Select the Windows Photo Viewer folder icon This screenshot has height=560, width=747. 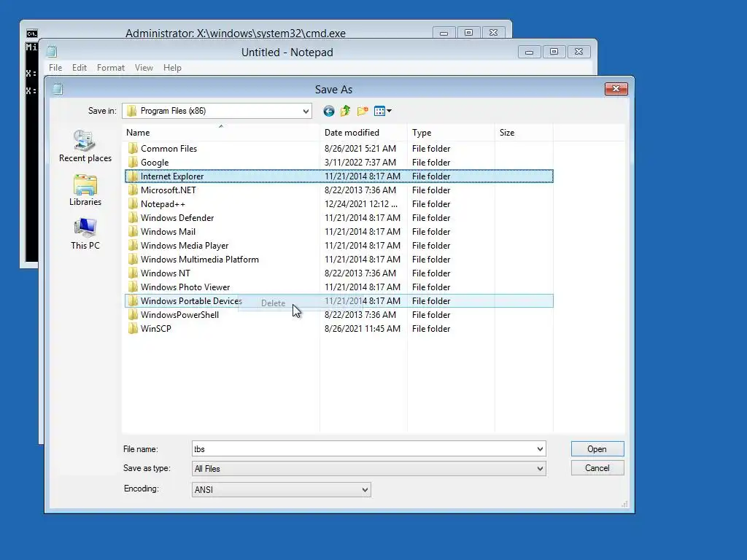click(x=133, y=287)
